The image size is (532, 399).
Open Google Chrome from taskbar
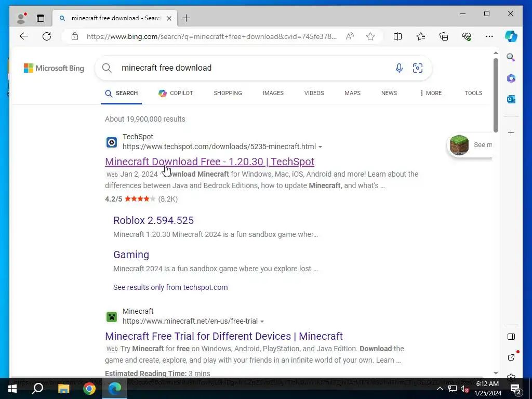(89, 389)
